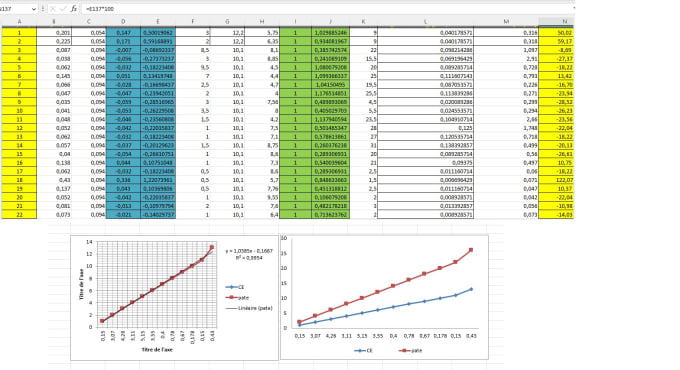Select column A header
Screen dimensions: 680x370
[19, 21]
